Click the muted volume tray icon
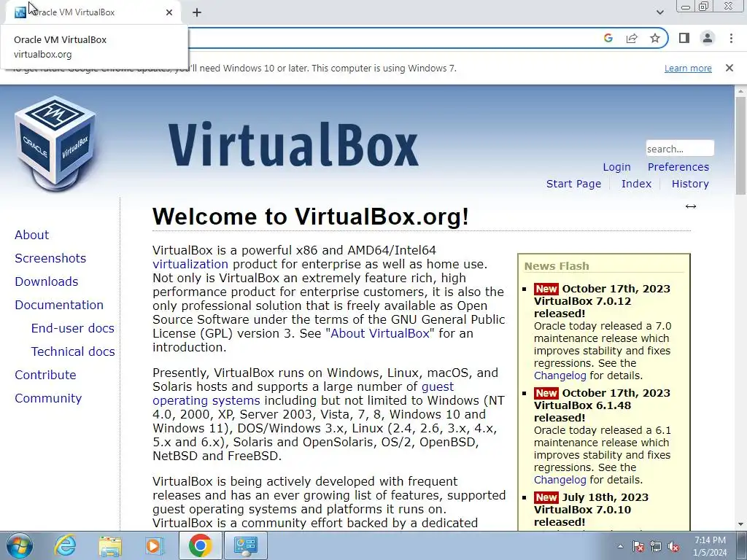The height and width of the screenshot is (560, 747). point(673,546)
